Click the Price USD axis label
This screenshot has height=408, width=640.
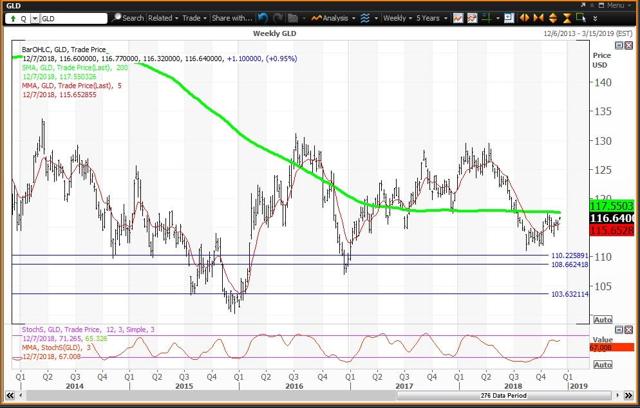tap(602, 60)
